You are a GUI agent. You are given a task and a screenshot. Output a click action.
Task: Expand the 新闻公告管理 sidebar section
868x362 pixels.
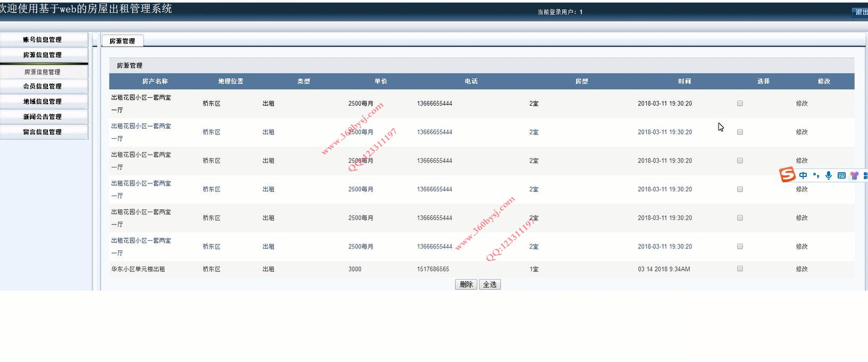pyautogui.click(x=43, y=117)
